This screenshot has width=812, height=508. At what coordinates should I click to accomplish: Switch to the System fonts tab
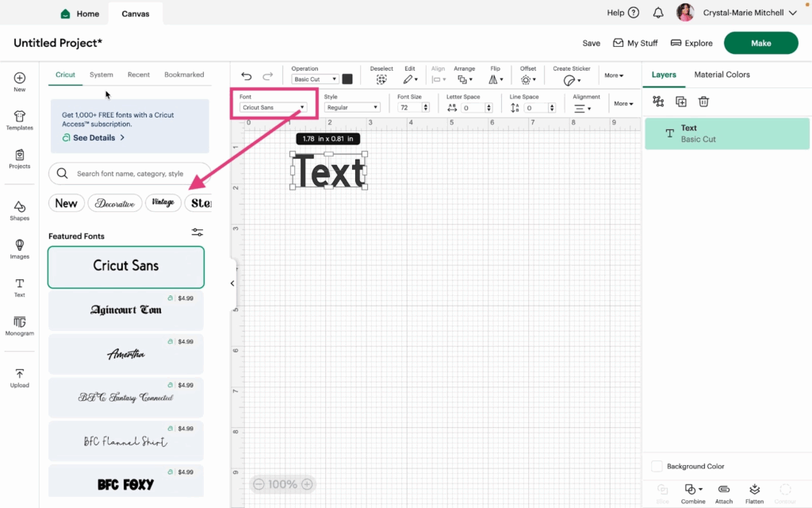(x=101, y=75)
